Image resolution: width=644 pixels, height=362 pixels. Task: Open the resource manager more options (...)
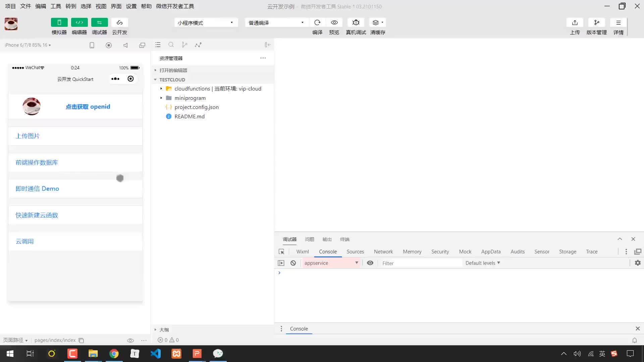(x=263, y=58)
